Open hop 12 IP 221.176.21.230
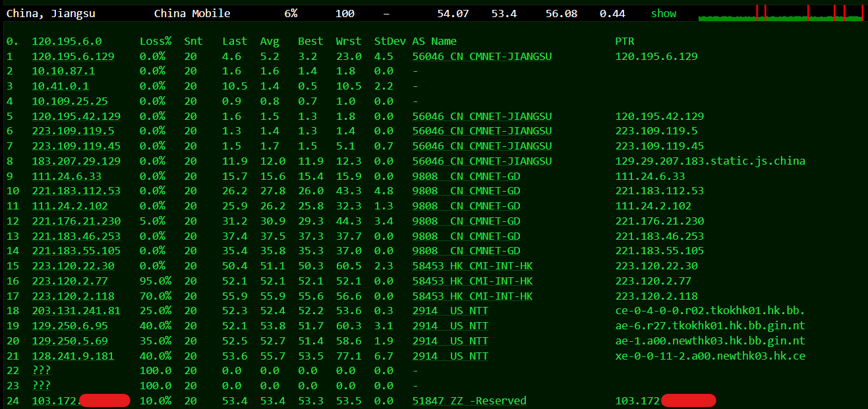The width and height of the screenshot is (868, 409). [x=76, y=221]
